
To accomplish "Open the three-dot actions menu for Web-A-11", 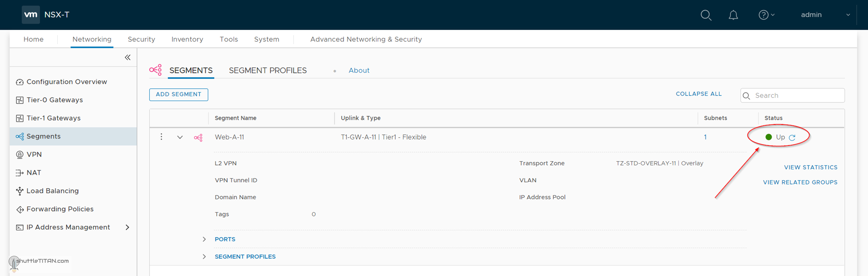I will pyautogui.click(x=161, y=137).
